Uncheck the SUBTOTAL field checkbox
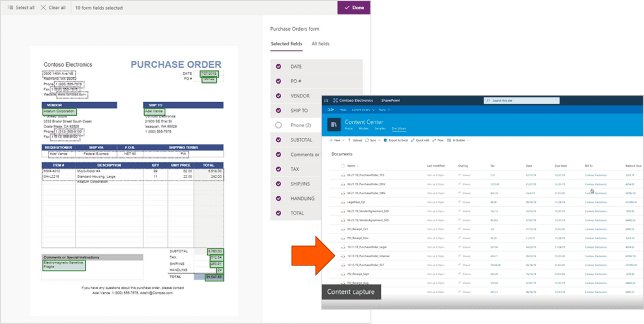Screen dimensions: 644x324 (x=279, y=140)
